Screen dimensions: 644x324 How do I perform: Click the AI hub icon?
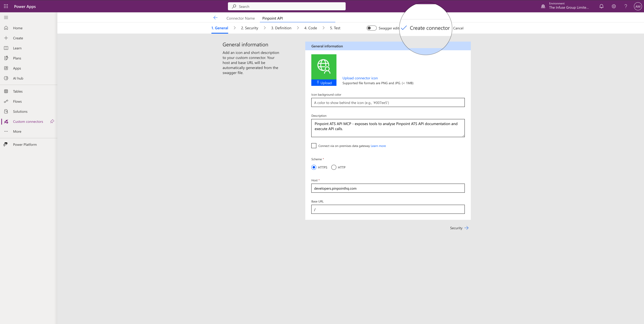6,78
